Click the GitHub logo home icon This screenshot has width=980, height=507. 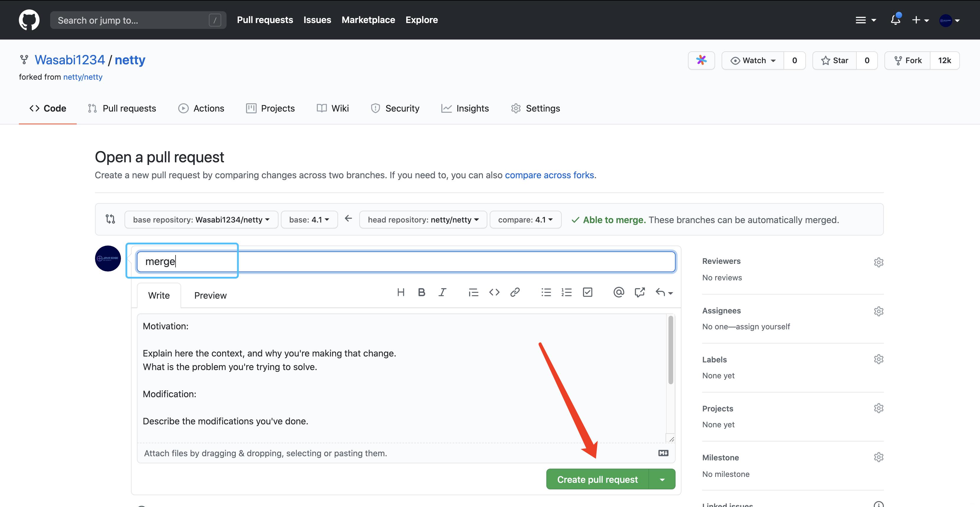(x=29, y=20)
